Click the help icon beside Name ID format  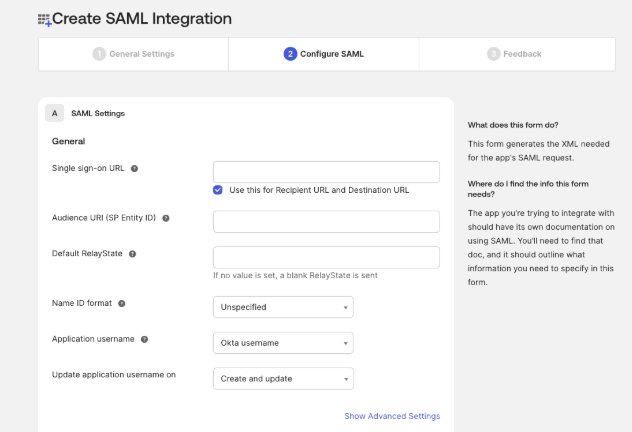[x=122, y=303]
